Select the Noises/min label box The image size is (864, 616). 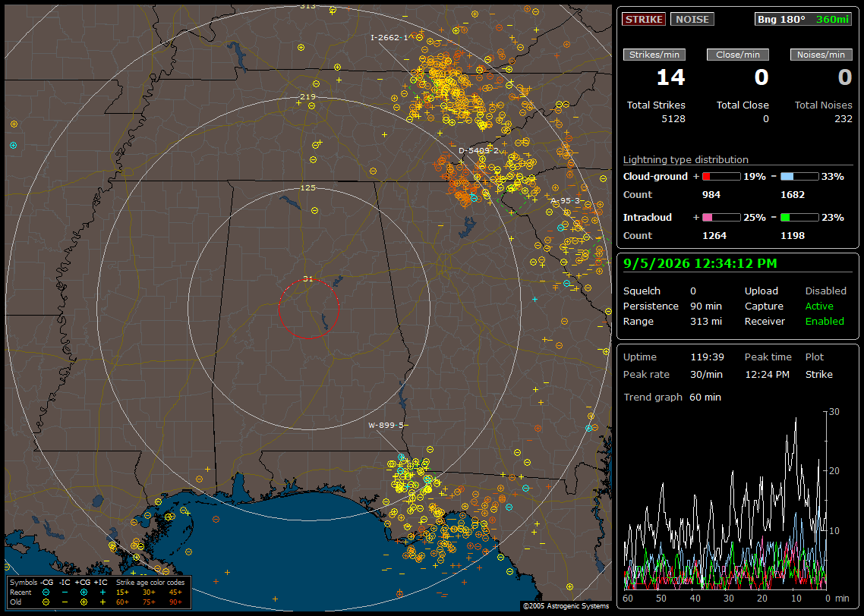[x=821, y=55]
